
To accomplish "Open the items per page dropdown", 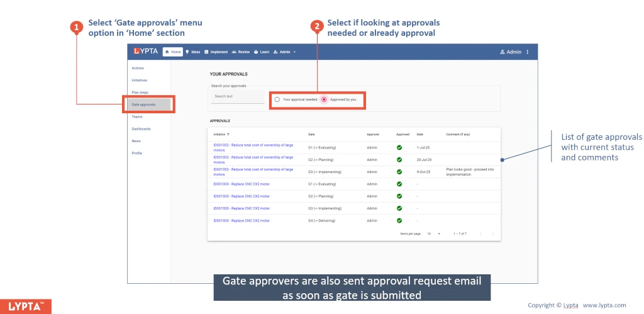I will 433,233.
